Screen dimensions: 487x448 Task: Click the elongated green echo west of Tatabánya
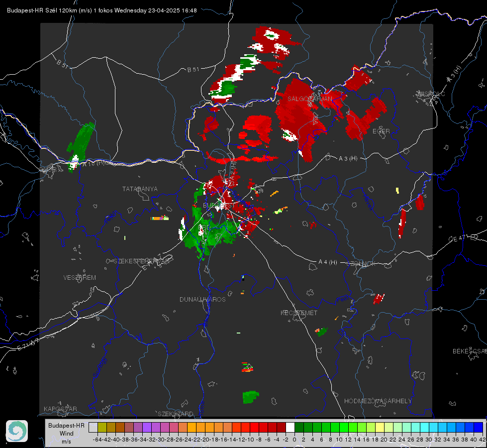[x=82, y=143]
